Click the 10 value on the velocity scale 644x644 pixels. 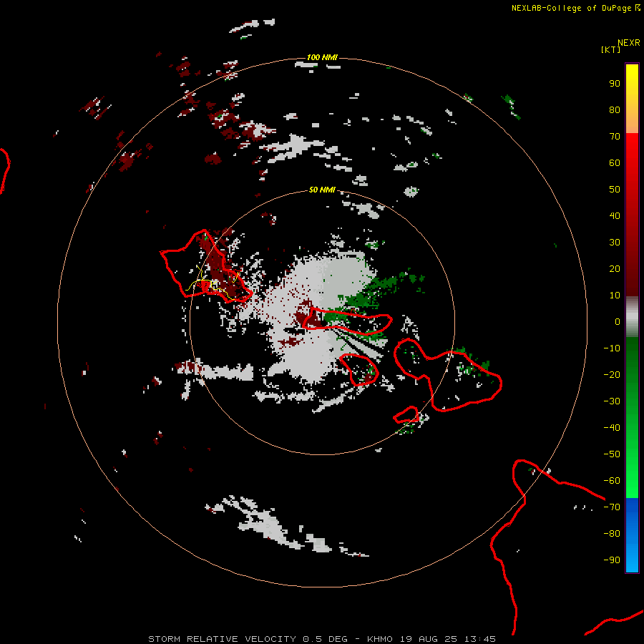[x=615, y=296]
